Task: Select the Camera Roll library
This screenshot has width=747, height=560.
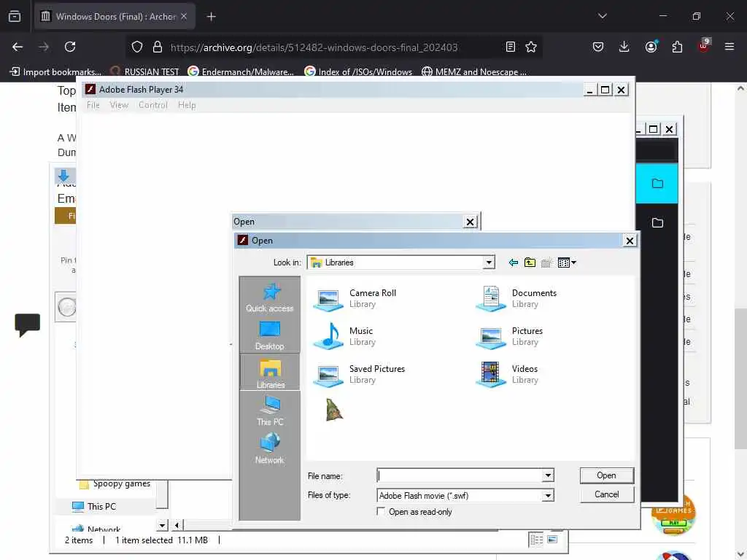Action: pos(355,298)
